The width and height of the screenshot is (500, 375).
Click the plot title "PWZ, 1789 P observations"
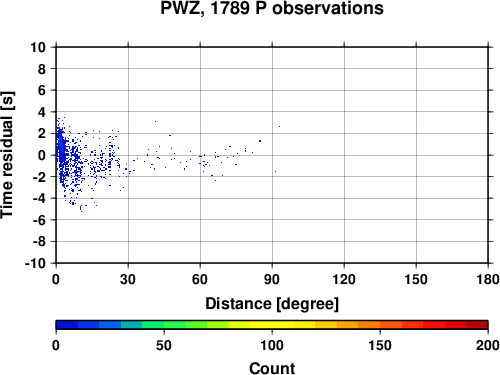tap(272, 8)
